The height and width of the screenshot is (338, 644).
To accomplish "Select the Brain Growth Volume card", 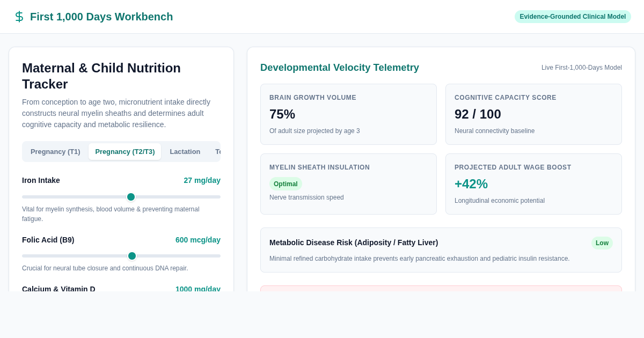I will (x=348, y=114).
